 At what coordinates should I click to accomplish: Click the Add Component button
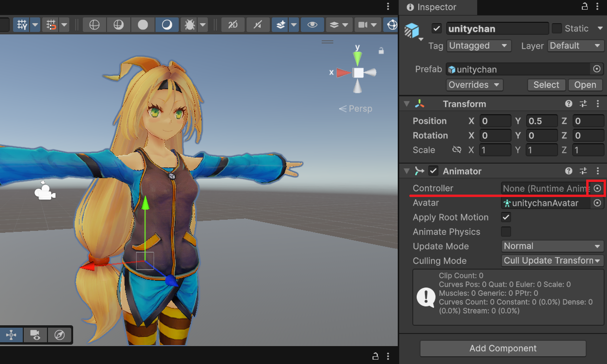click(503, 349)
